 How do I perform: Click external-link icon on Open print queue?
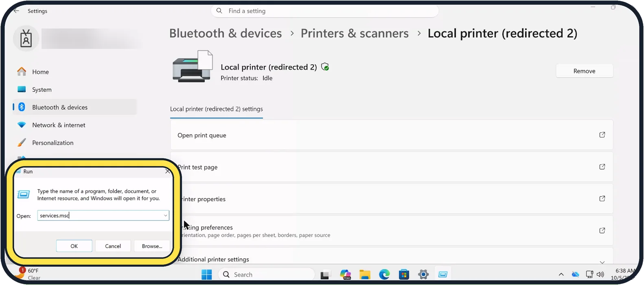602,135
